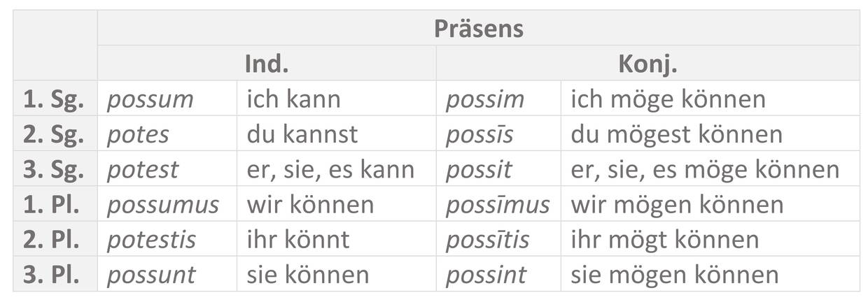
Task: Select the Ind. column header
Action: click(x=266, y=64)
